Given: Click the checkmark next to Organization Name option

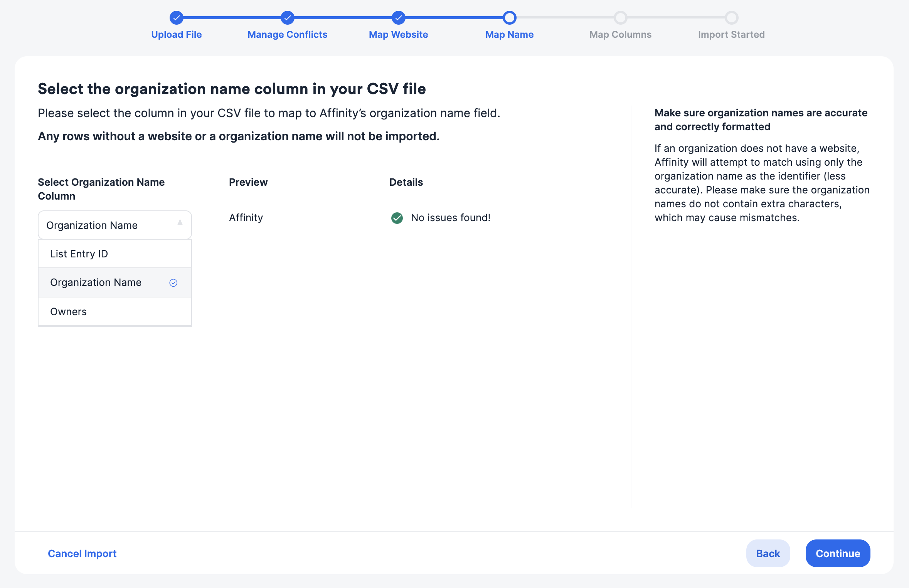Looking at the screenshot, I should click(173, 282).
